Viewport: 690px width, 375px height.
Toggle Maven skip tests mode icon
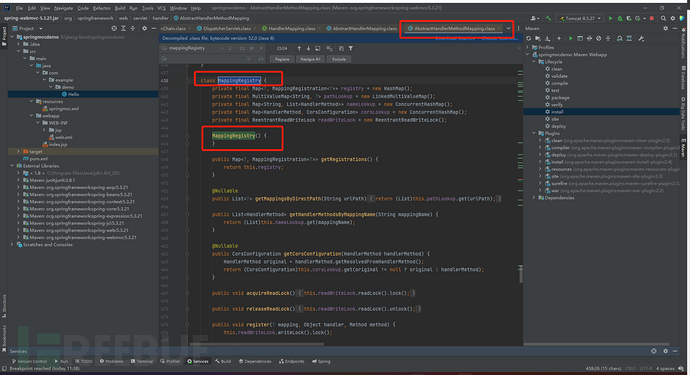(598, 39)
